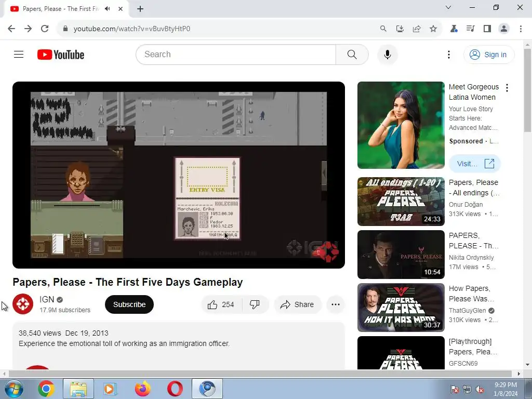Click the horizontal page scrollbar
This screenshot has width=532, height=399.
pos(260,374)
